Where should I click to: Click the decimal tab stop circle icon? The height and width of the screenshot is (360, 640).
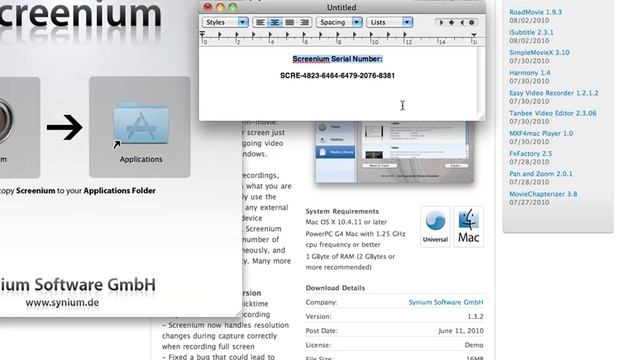click(472, 22)
